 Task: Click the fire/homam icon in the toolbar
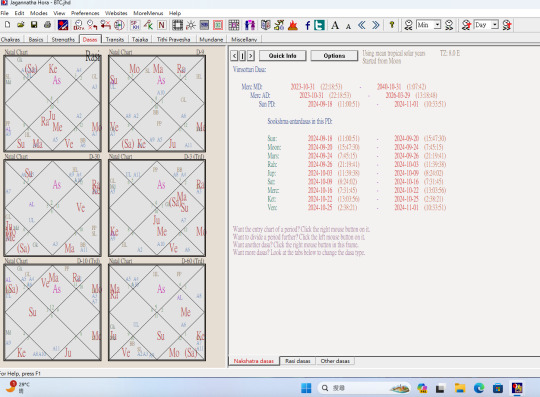293,25
